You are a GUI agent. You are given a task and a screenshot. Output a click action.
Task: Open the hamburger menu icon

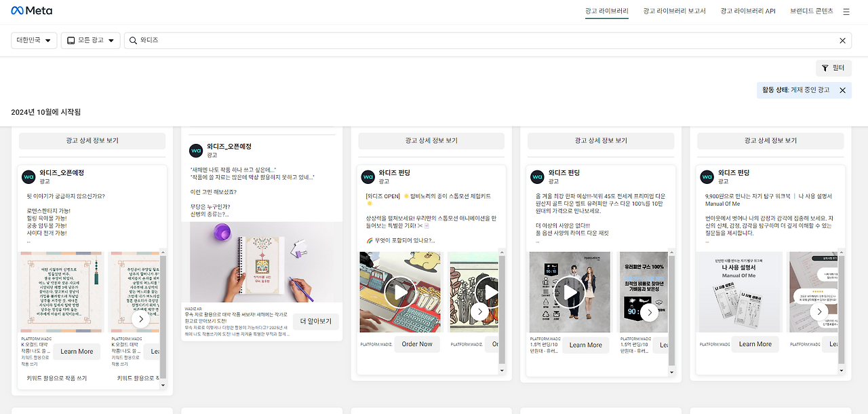846,12
